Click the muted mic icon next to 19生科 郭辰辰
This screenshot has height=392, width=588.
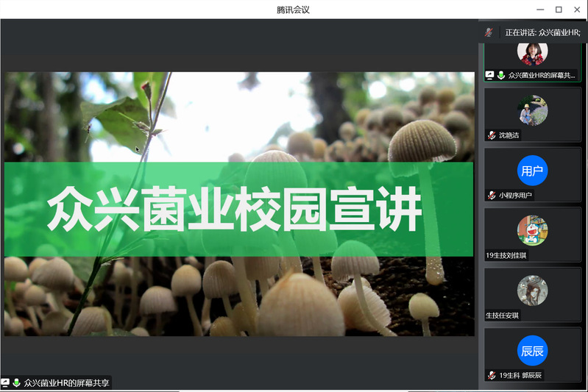(492, 375)
